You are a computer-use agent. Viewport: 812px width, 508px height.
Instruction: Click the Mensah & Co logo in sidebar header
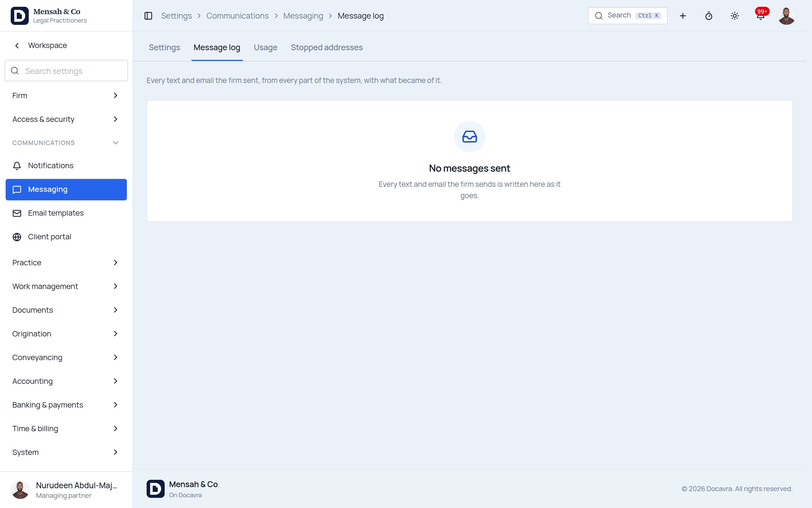point(19,16)
